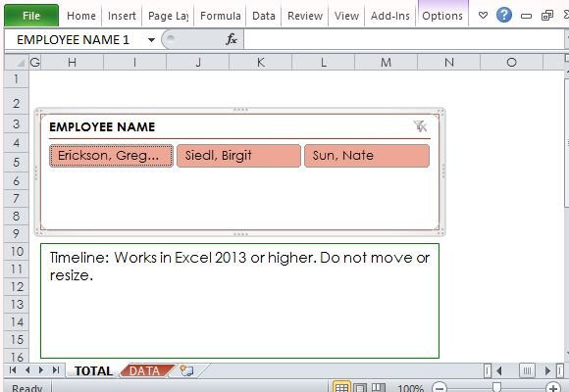Viewport: 569px width, 392px height.
Task: Select column I header
Action: [x=134, y=63]
